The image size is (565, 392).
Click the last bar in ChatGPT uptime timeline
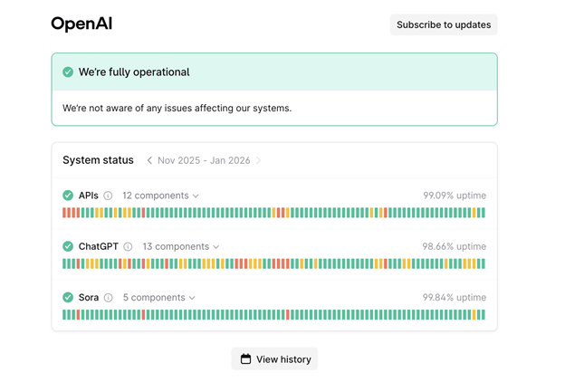[x=482, y=264]
